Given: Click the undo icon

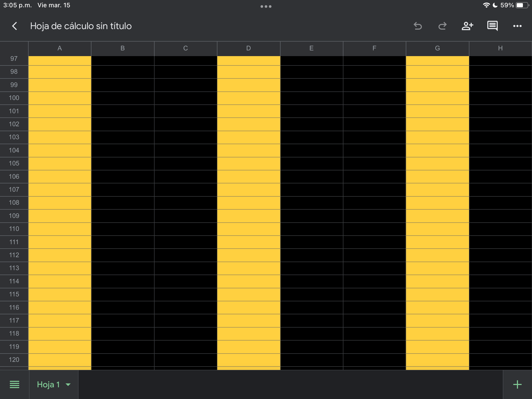Looking at the screenshot, I should 418,26.
